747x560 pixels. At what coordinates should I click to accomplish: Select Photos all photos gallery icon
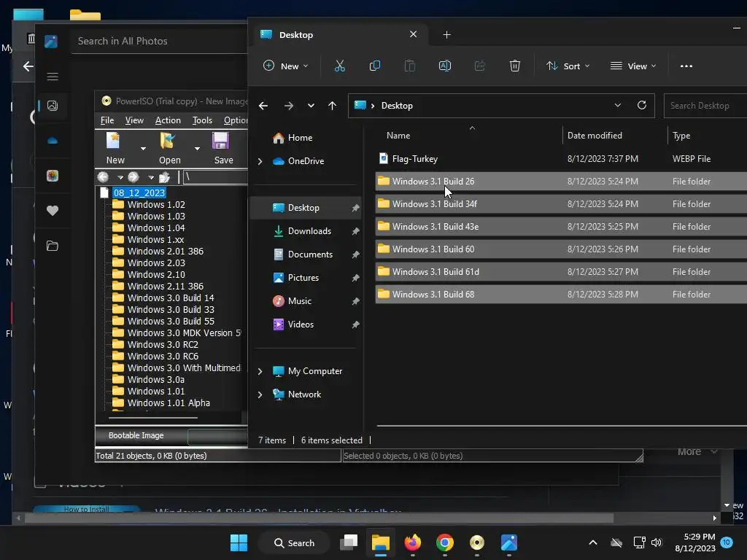pyautogui.click(x=53, y=106)
